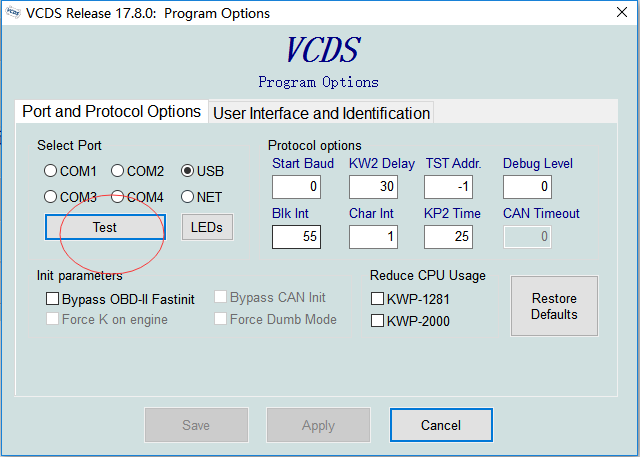The width and height of the screenshot is (640, 457).
Task: Click the Debug Level label text
Action: click(538, 163)
